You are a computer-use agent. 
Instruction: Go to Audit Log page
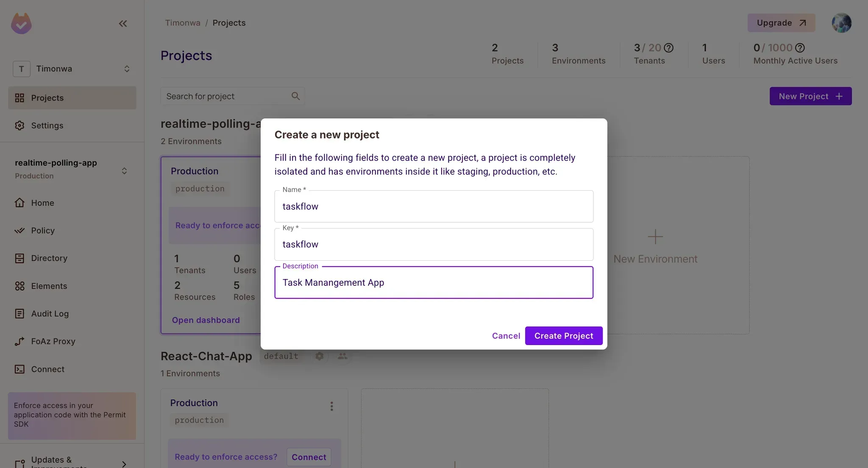click(50, 314)
